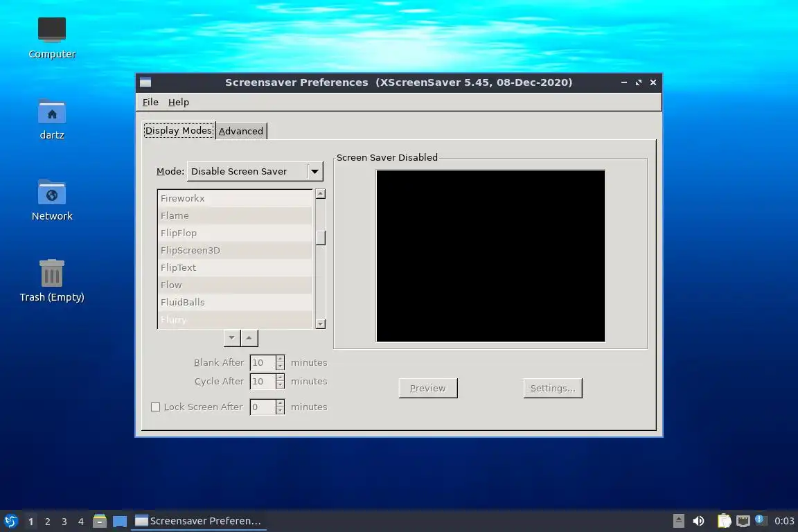This screenshot has height=532, width=798.
Task: Click the screensaver list scrollbar thumb
Action: 320,238
